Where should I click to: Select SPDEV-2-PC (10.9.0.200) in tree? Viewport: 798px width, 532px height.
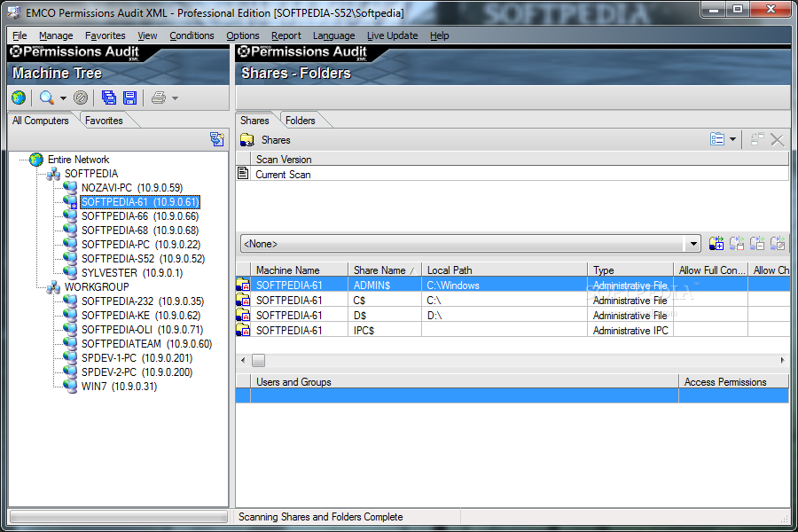click(x=137, y=372)
